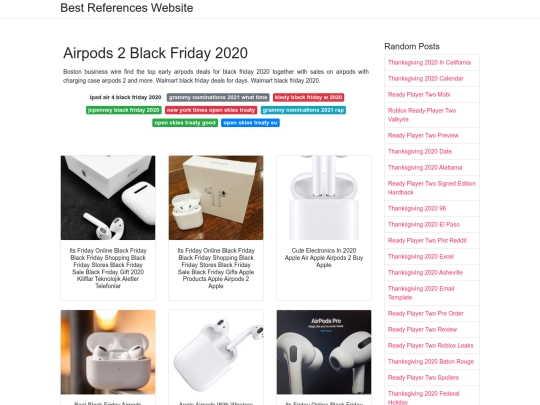
Task: Click the AirPods wireless charging case image
Action: [x=216, y=352]
